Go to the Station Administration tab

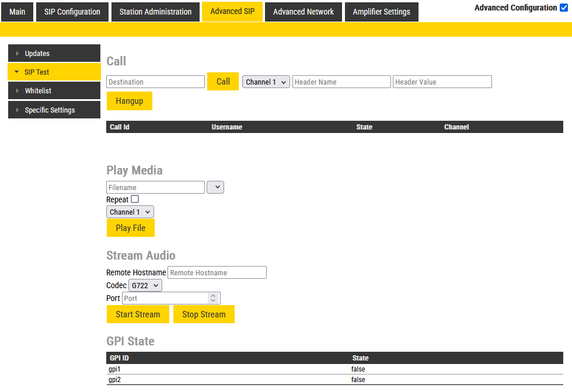[x=155, y=12]
